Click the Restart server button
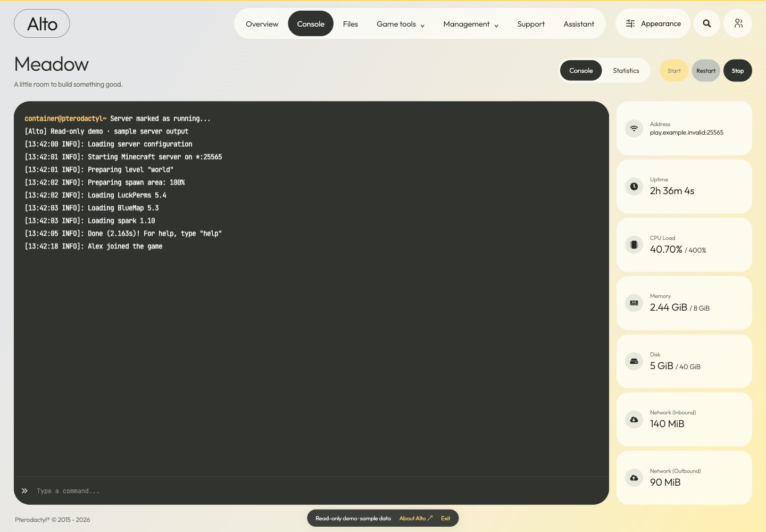This screenshot has height=532, width=766. [x=706, y=71]
